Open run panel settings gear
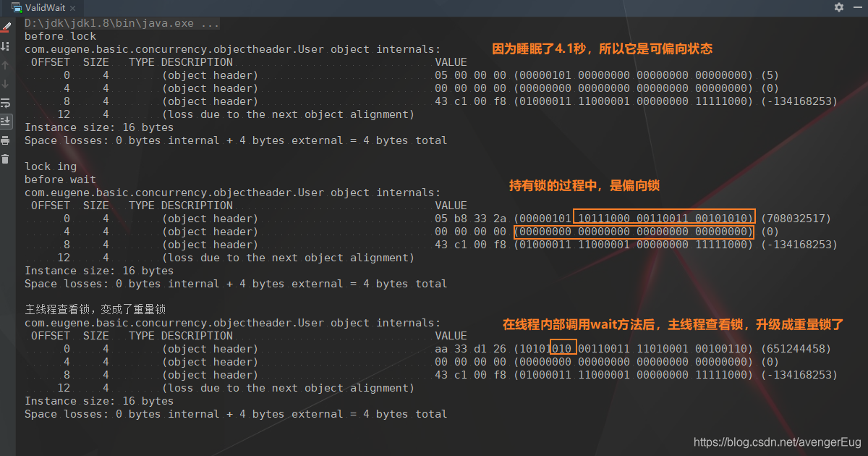The image size is (868, 456). [839, 7]
